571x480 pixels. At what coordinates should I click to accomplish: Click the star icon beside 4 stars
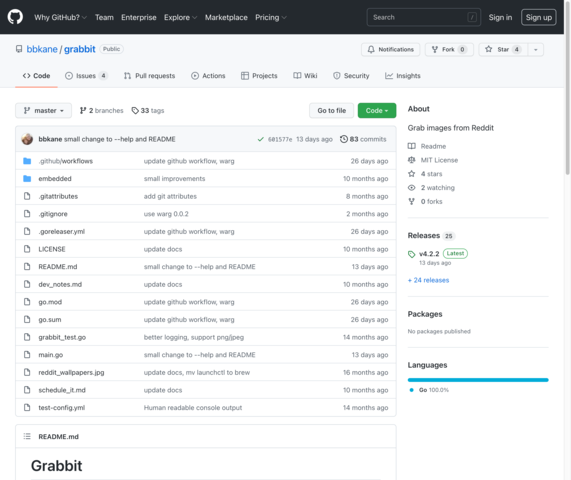tap(411, 174)
